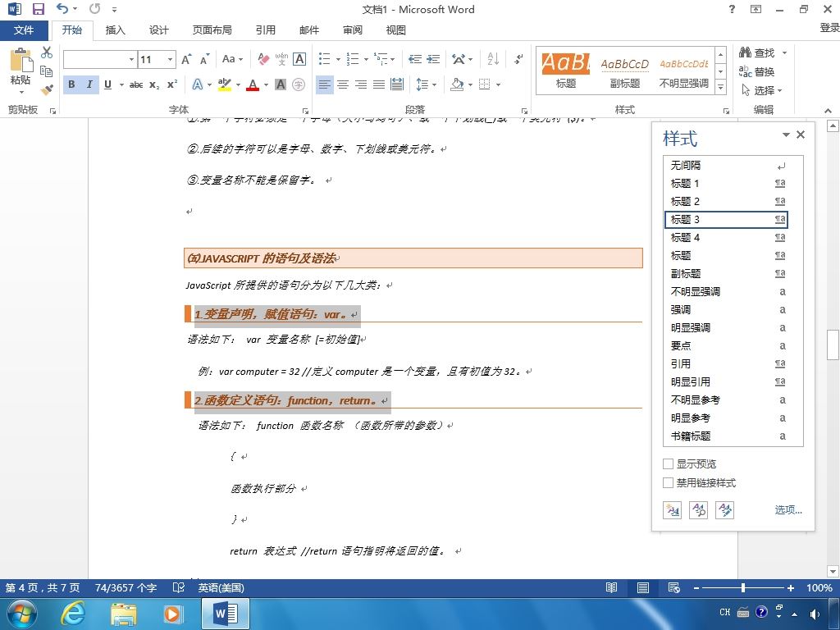The width and height of the screenshot is (840, 630).
Task: Justify paragraph text
Action: click(x=379, y=84)
